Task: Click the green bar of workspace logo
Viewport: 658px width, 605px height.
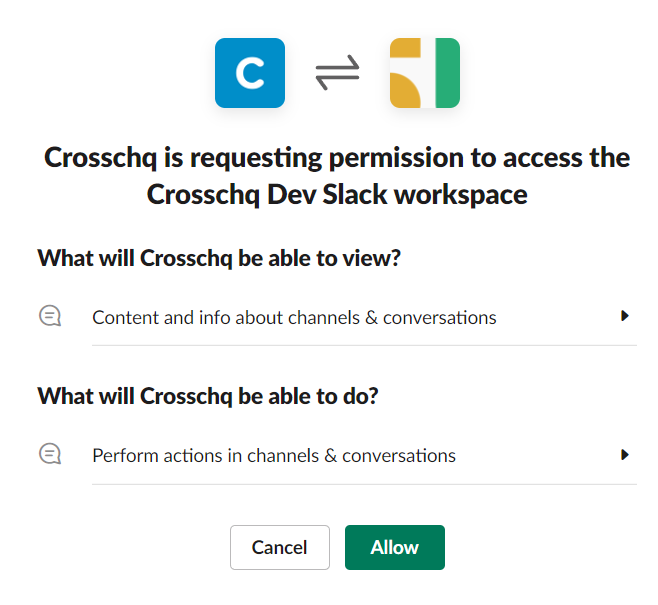Action: click(x=447, y=73)
